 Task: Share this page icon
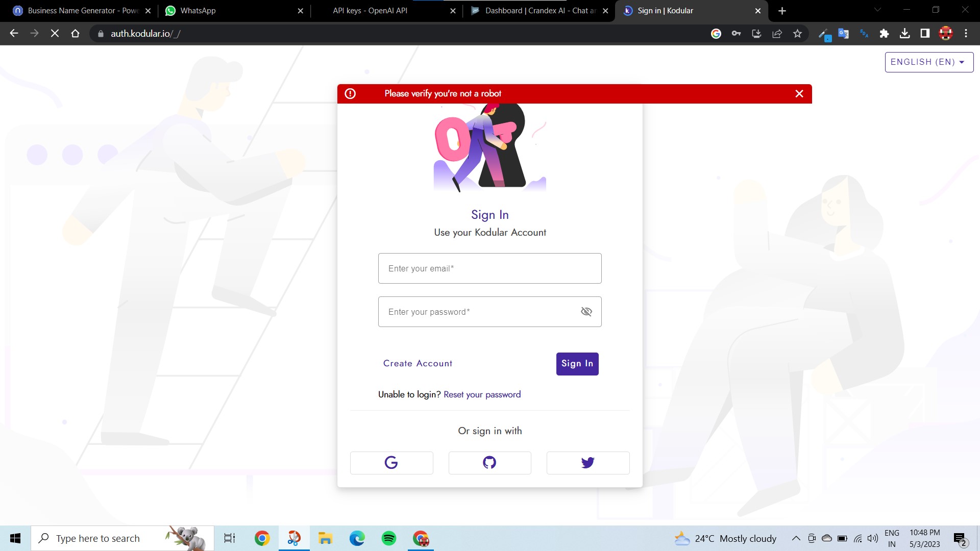(x=777, y=34)
